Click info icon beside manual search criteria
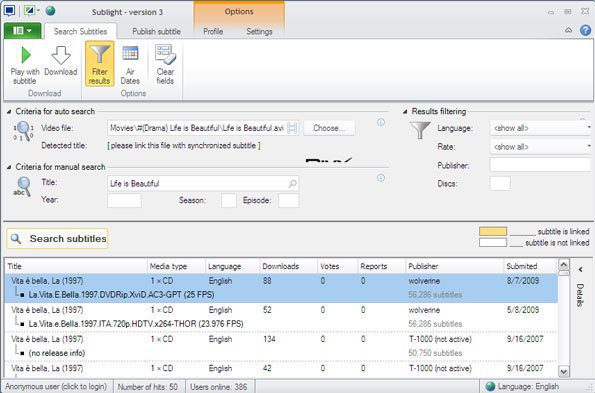The height and width of the screenshot is (393, 595). point(381,178)
